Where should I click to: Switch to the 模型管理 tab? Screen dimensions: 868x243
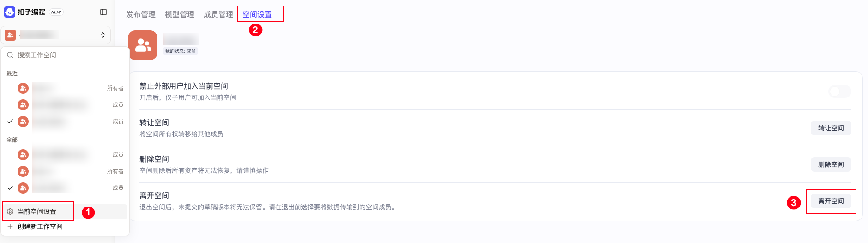point(180,14)
